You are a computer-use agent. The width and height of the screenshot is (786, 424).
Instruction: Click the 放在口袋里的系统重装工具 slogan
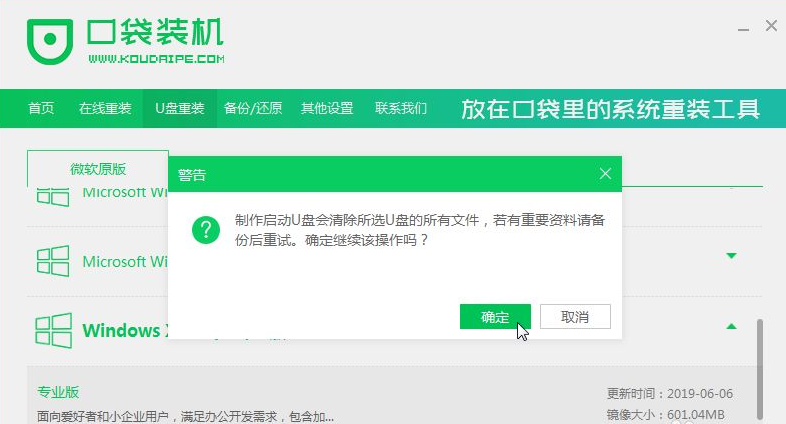click(x=610, y=109)
